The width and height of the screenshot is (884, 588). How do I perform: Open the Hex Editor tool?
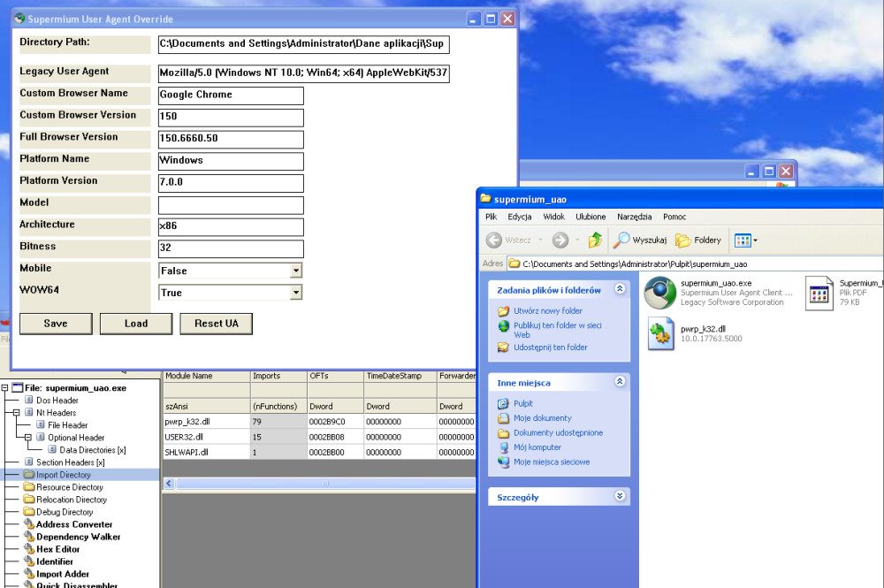pos(58,549)
